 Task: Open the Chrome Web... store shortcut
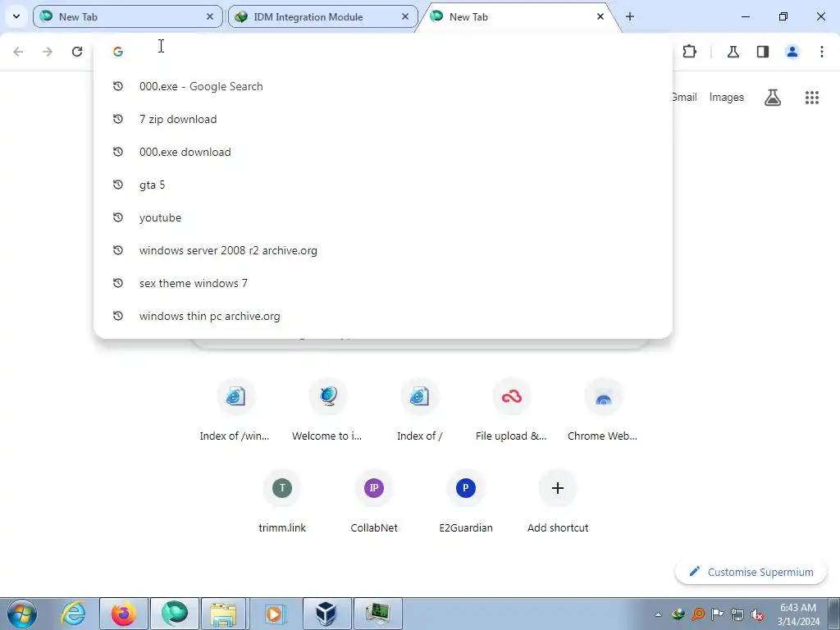point(603,410)
